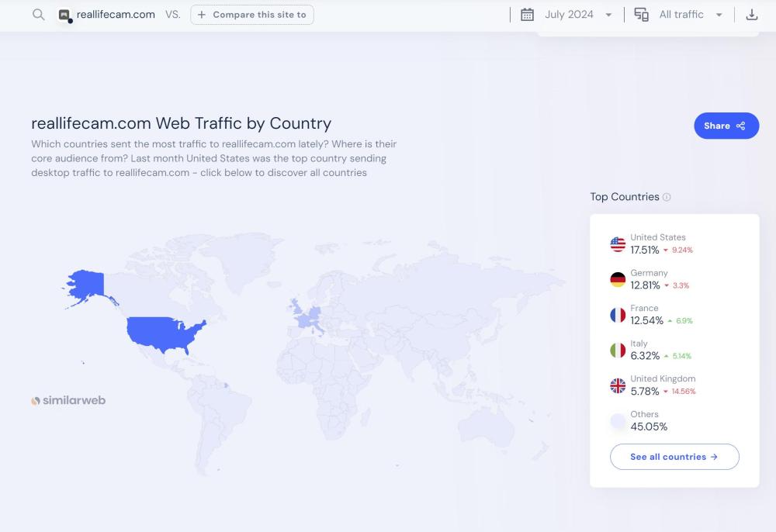Click the Germany flag icon
The width and height of the screenshot is (776, 532).
click(x=618, y=280)
